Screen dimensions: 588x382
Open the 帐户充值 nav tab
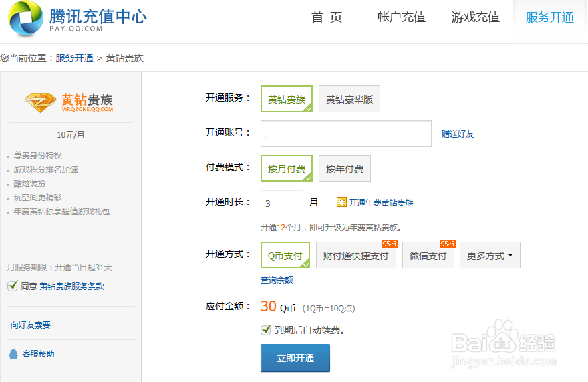[x=402, y=17]
